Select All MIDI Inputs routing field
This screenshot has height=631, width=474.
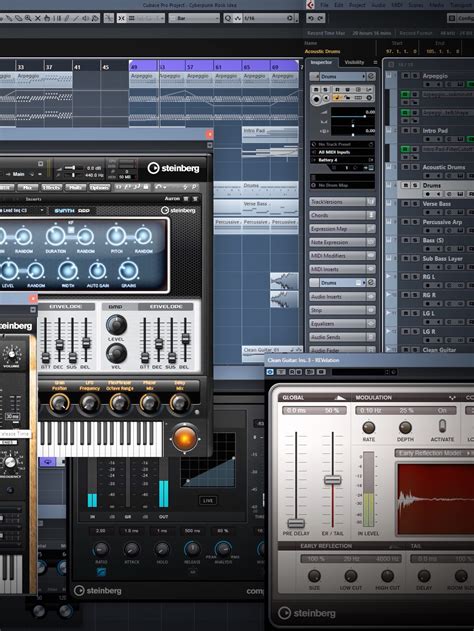tap(342, 153)
